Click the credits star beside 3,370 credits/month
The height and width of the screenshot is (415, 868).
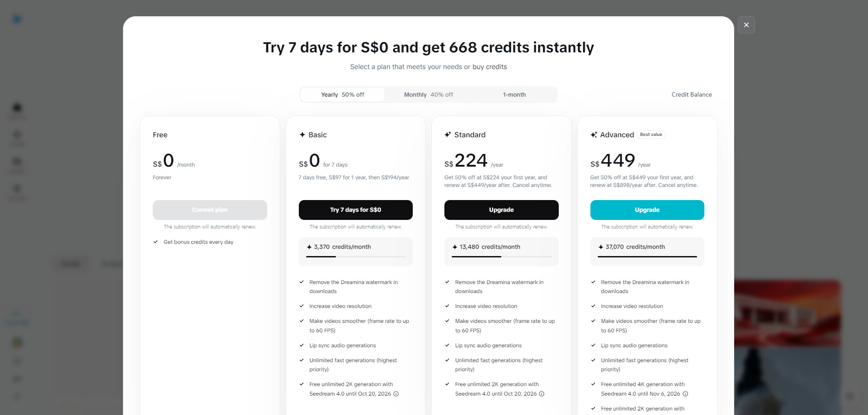point(309,247)
